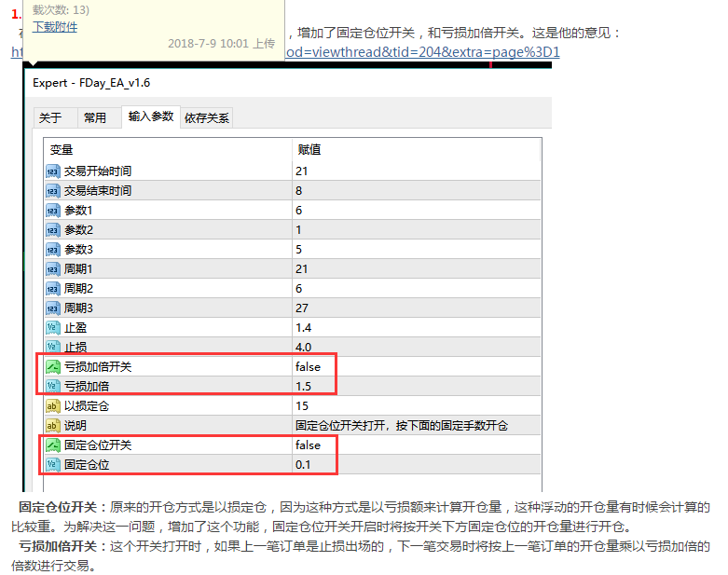This screenshot has width=728, height=575.
Task: Select the 周期1 integer icon
Action: point(53,269)
